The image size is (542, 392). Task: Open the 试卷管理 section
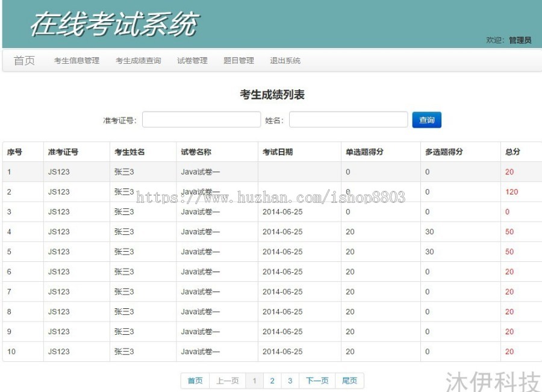tap(192, 60)
